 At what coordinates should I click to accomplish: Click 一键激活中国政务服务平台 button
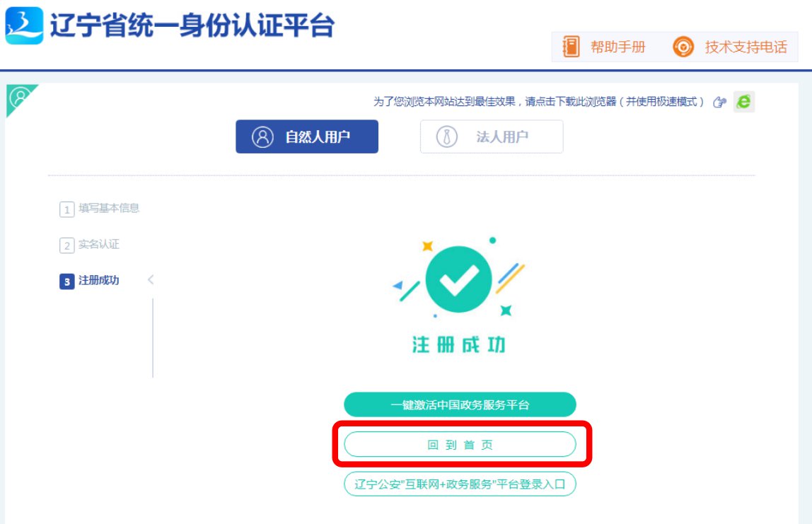pos(460,405)
